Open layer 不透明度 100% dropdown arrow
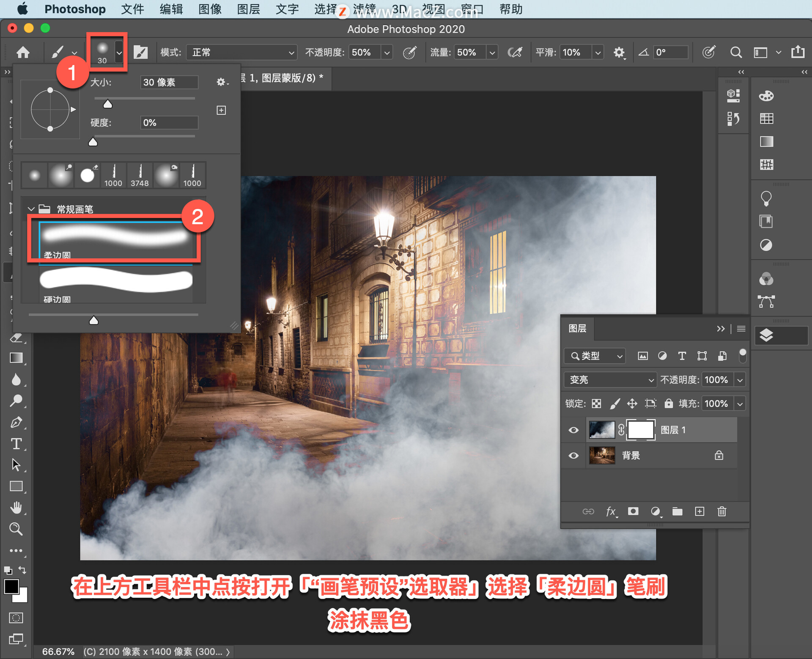812x659 pixels. tap(740, 380)
